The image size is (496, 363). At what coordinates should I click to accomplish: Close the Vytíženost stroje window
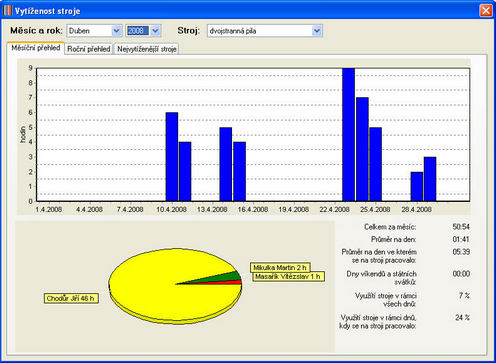point(486,10)
